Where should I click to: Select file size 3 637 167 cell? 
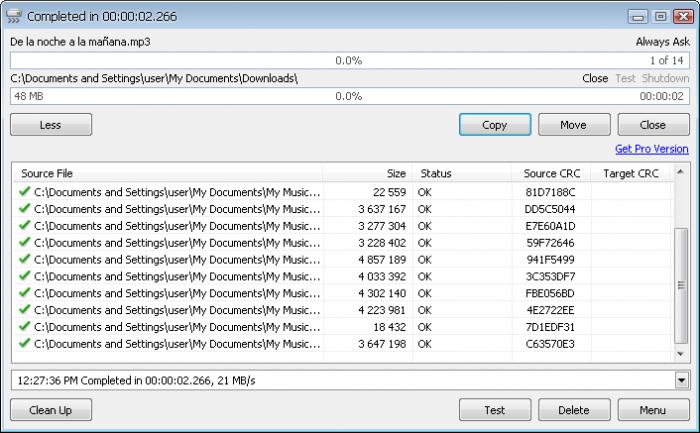pyautogui.click(x=382, y=209)
